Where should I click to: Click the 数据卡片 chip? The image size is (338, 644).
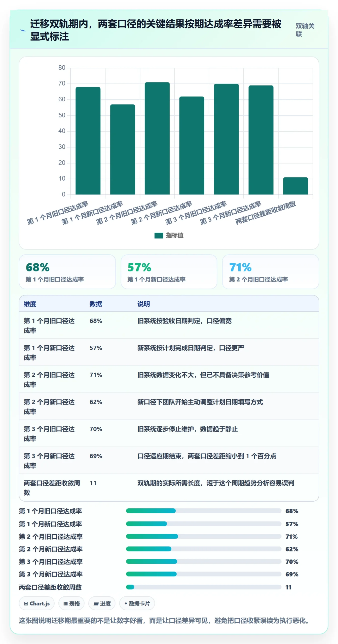point(137,603)
